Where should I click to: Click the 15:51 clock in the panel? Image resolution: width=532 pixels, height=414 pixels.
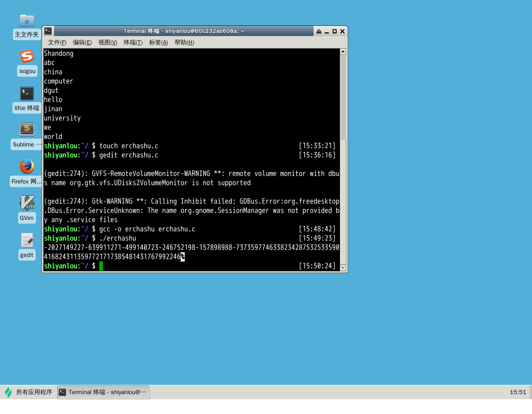(x=518, y=392)
